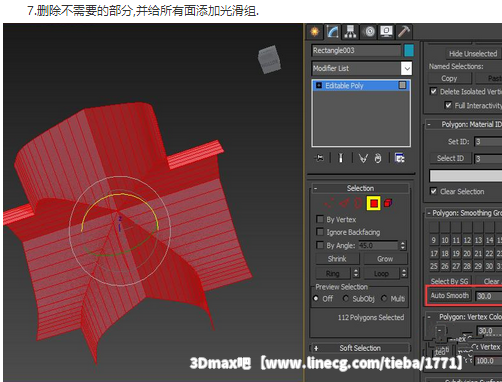
Task: Enable the By Vertex checkbox
Action: tap(320, 219)
